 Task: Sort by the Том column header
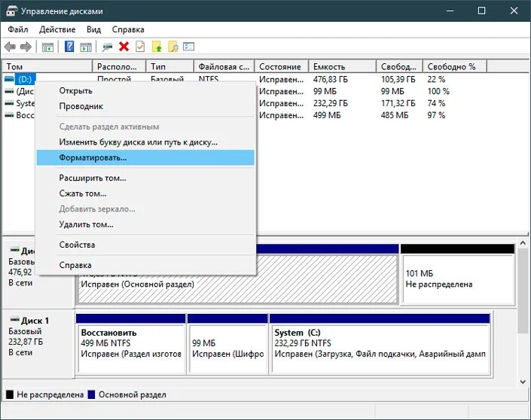[x=47, y=67]
